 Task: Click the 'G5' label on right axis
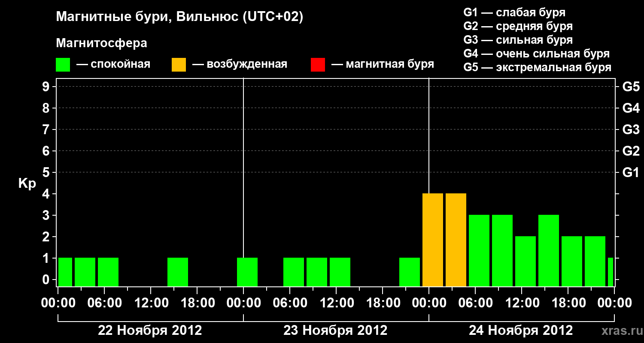(631, 87)
